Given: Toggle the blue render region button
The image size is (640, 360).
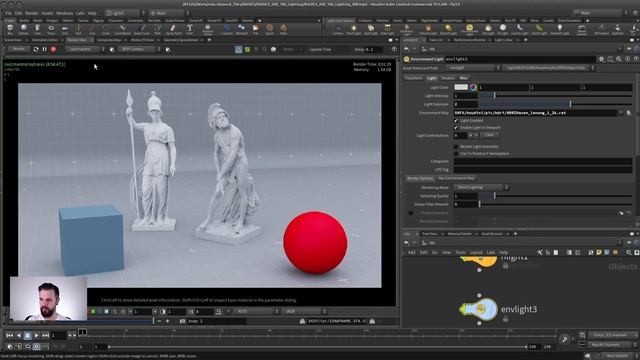Looking at the screenshot, I should (238, 49).
